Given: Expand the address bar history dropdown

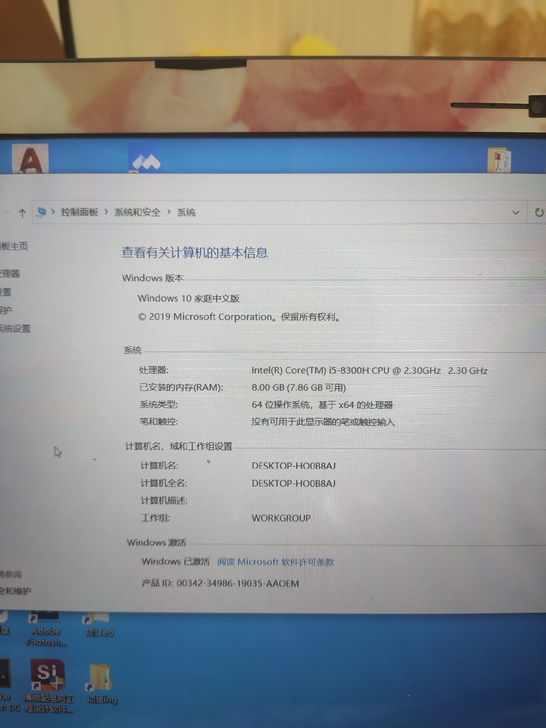Looking at the screenshot, I should [515, 213].
